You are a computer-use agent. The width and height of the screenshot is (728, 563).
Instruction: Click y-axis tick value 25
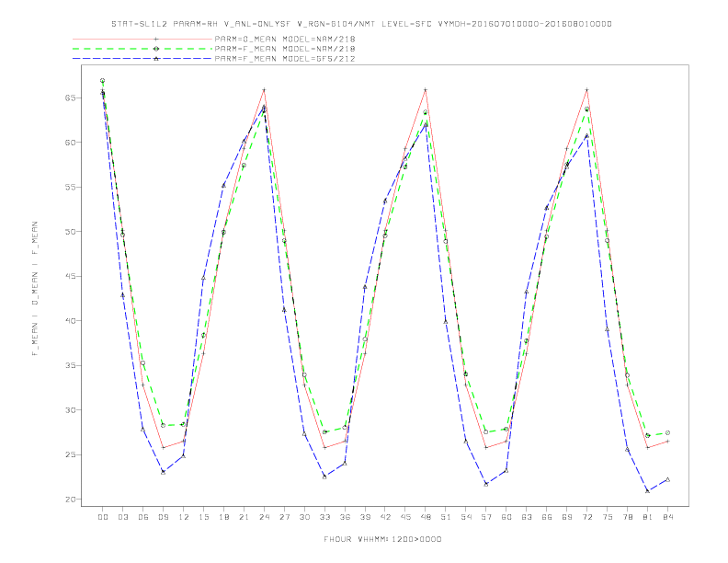(x=70, y=454)
